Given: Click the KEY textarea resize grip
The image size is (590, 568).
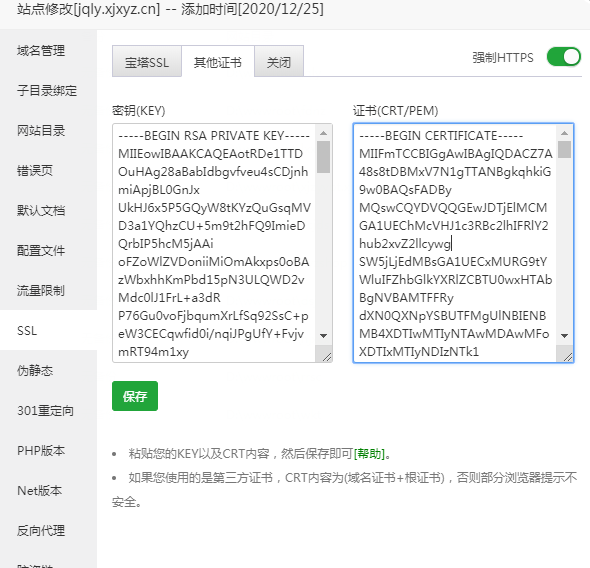Looking at the screenshot, I should pos(327,357).
